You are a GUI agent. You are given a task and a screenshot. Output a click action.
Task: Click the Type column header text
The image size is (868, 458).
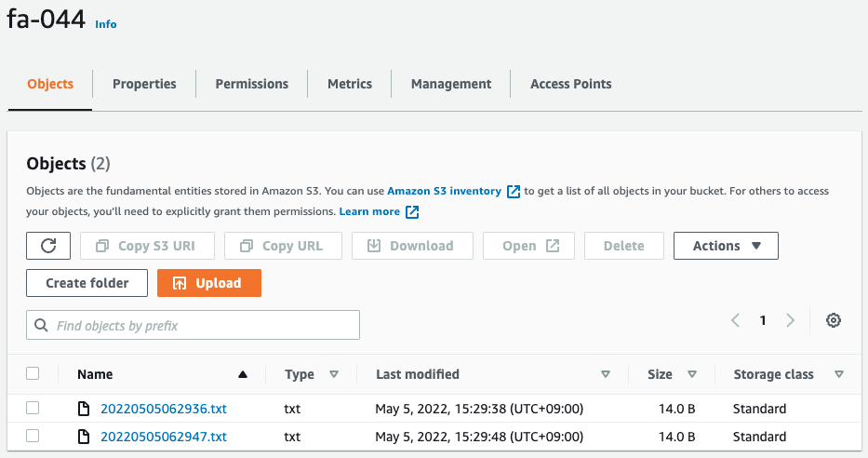pos(300,374)
